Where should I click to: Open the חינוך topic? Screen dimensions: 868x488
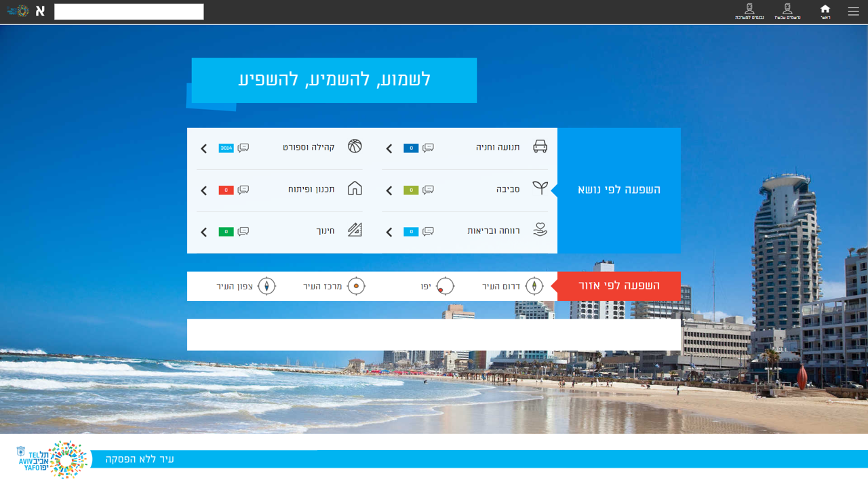point(325,231)
